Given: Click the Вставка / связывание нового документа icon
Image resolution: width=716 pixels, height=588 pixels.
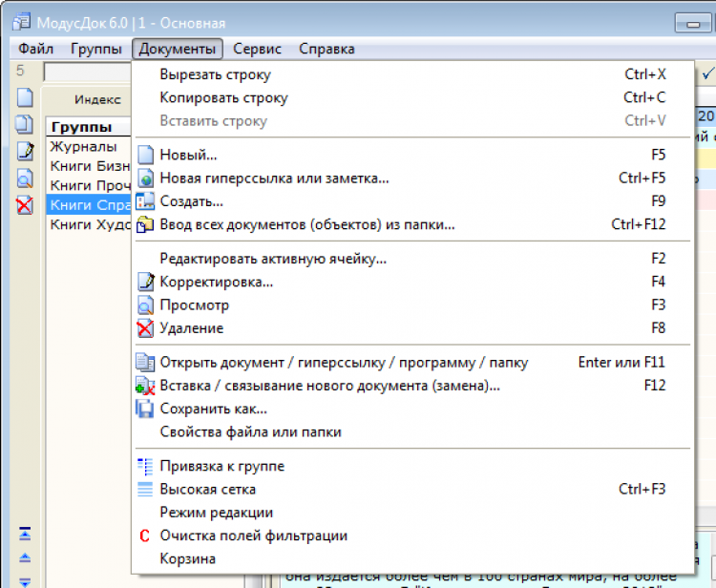Looking at the screenshot, I should coord(146,386).
